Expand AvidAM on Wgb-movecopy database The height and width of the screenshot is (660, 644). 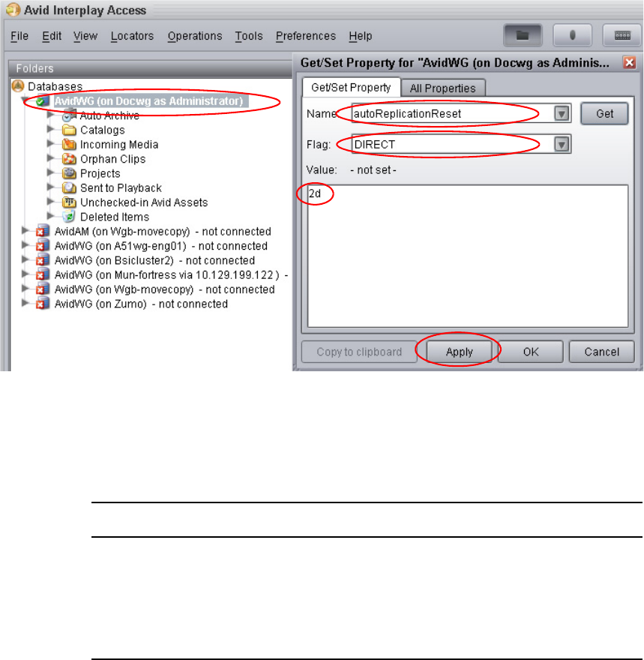[x=25, y=231]
